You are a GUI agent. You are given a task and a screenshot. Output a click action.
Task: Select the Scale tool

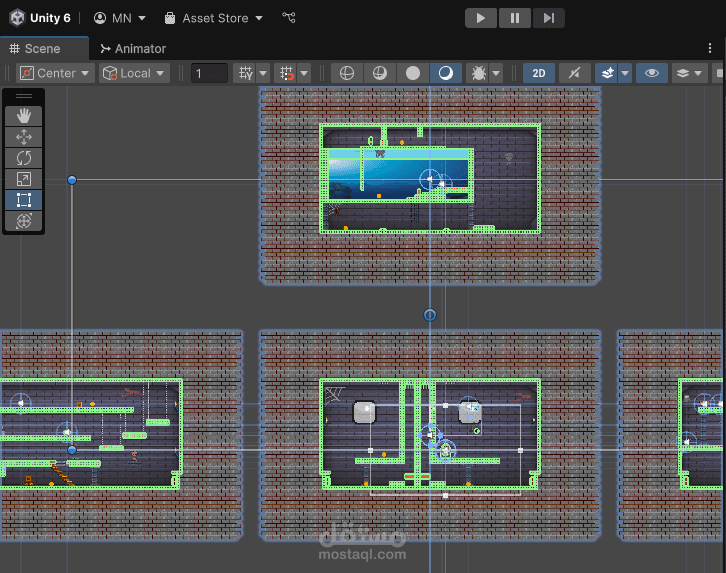tap(24, 179)
